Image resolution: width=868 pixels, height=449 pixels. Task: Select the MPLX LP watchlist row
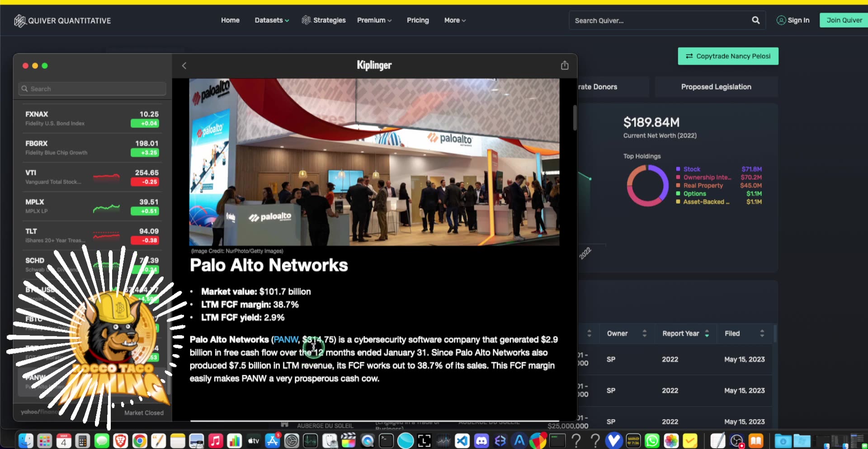point(92,206)
